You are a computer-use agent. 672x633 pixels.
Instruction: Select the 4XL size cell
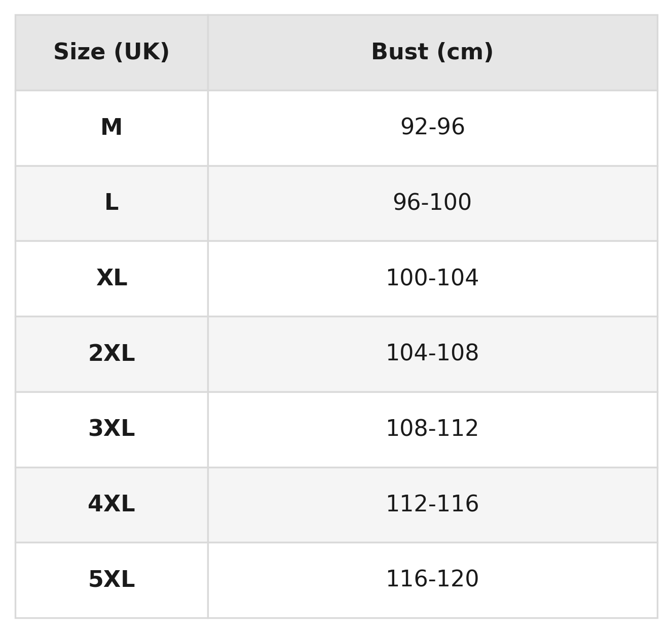[111, 504]
